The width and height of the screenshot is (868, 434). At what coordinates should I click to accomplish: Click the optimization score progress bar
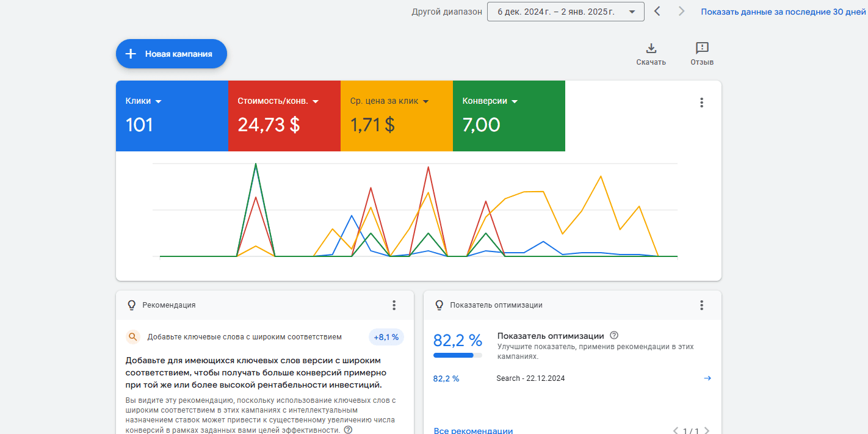(x=458, y=355)
